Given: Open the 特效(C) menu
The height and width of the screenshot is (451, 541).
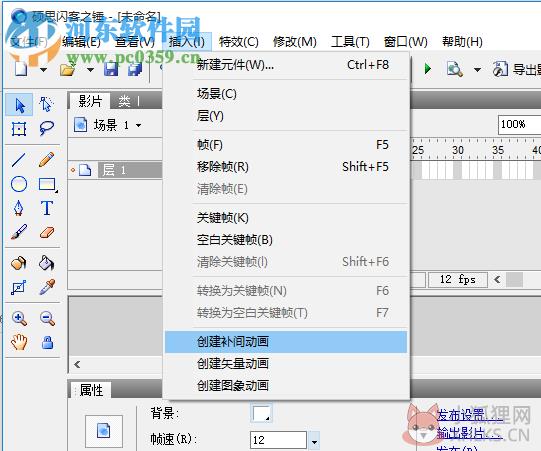Looking at the screenshot, I should point(239,42).
